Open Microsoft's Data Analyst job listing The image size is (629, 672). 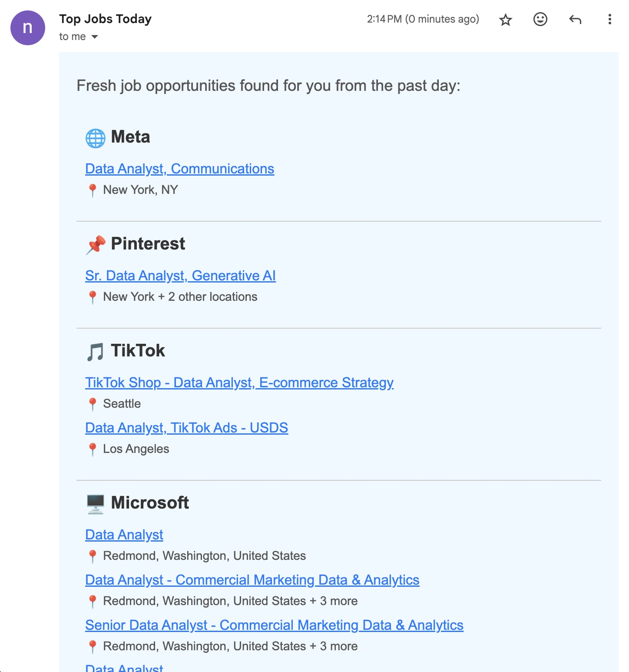[124, 535]
